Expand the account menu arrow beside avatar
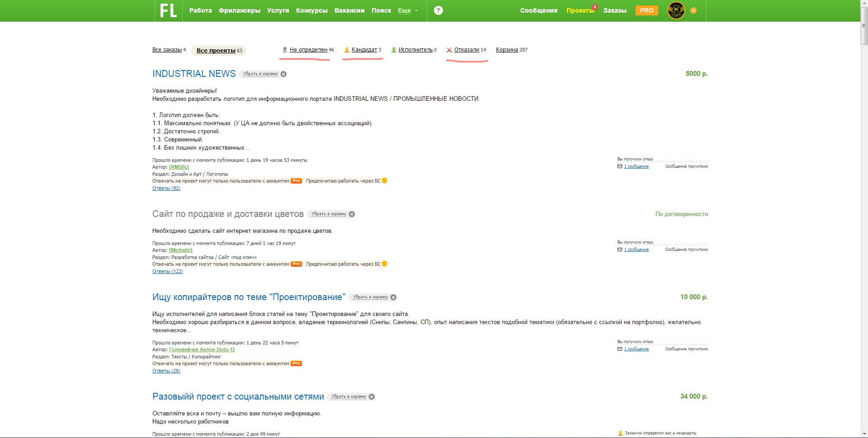This screenshot has height=438, width=868. 693,10
